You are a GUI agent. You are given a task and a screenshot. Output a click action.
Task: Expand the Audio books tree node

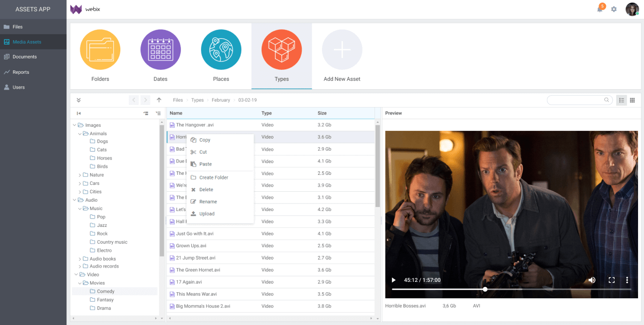[79, 259]
